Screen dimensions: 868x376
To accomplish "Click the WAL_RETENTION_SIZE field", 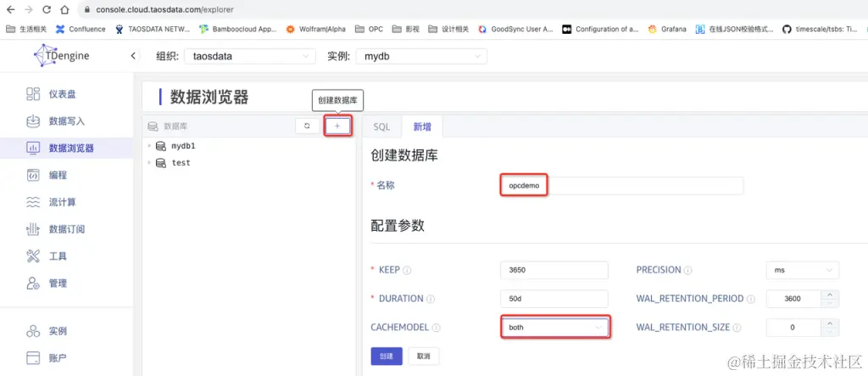I will click(795, 328).
